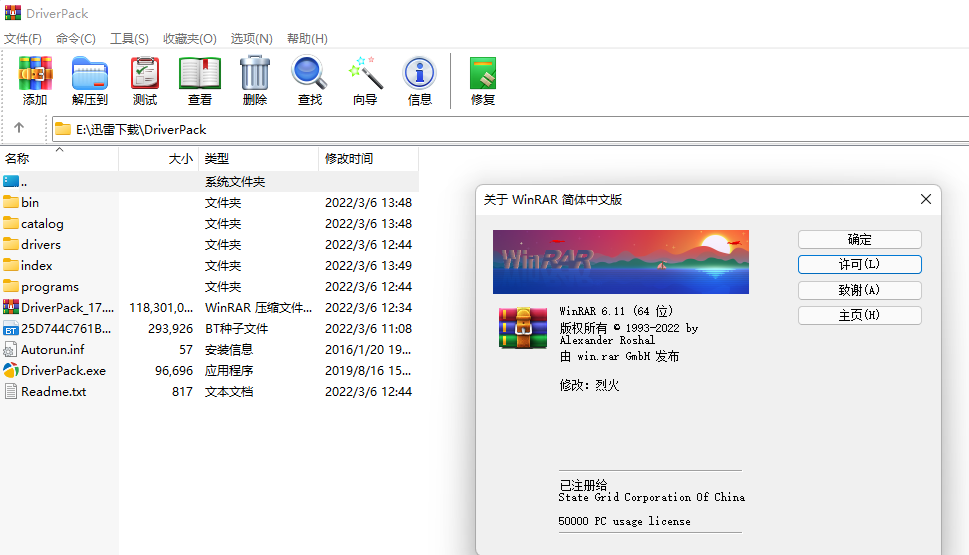Click the State Grid Corporation Of China text

coord(651,497)
